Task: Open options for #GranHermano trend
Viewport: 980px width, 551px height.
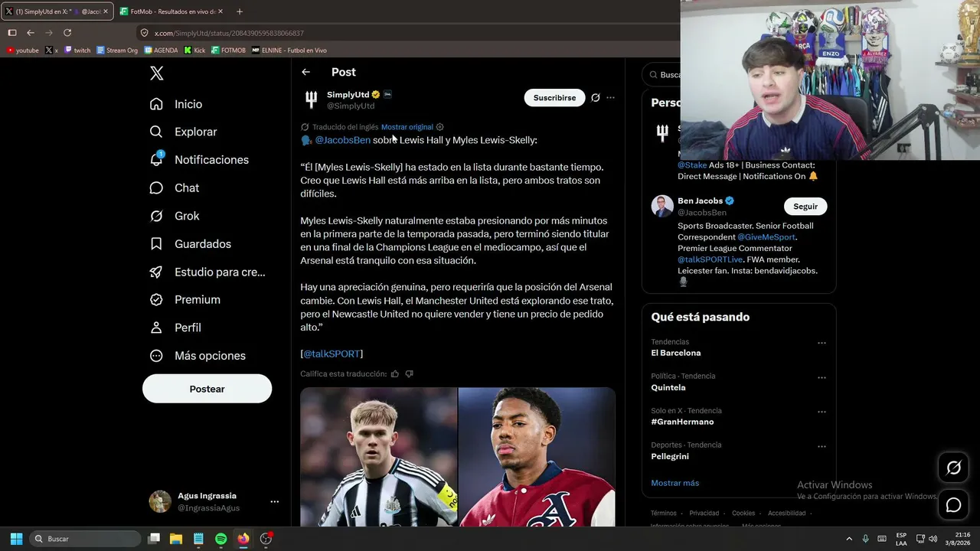Action: 822,412
